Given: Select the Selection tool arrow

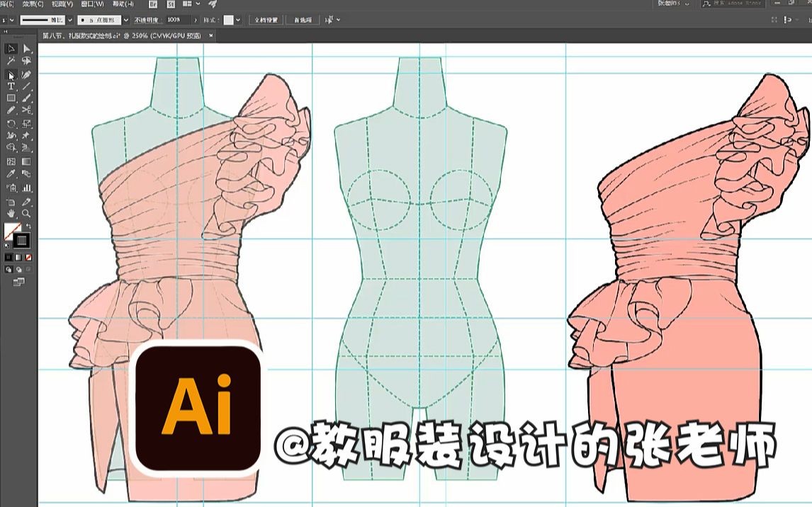Looking at the screenshot, I should (11, 47).
